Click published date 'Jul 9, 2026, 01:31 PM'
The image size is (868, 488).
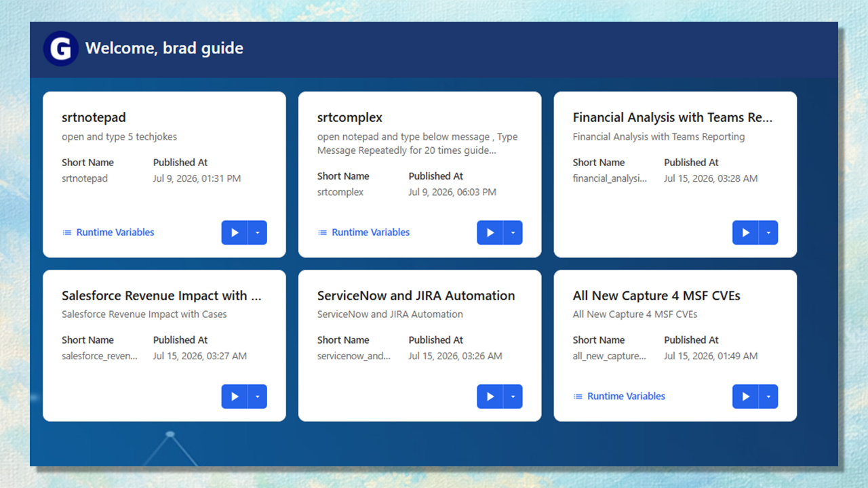coord(197,179)
